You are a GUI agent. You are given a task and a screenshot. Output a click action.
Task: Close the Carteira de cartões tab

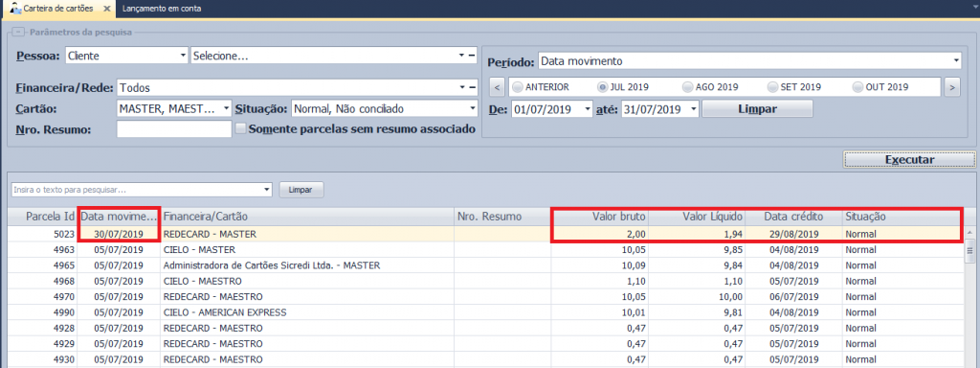107,9
